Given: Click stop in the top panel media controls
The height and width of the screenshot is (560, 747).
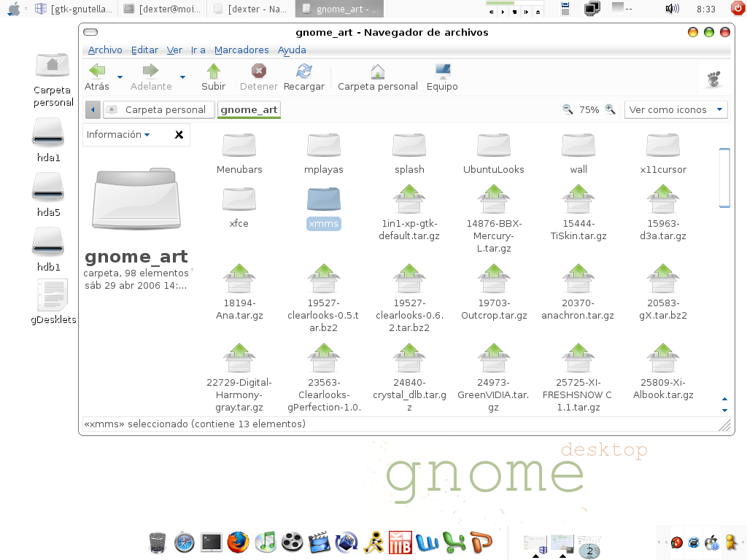Looking at the screenshot, I should 514,12.
